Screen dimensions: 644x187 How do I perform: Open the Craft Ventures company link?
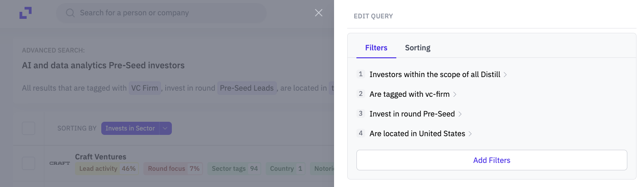click(100, 157)
